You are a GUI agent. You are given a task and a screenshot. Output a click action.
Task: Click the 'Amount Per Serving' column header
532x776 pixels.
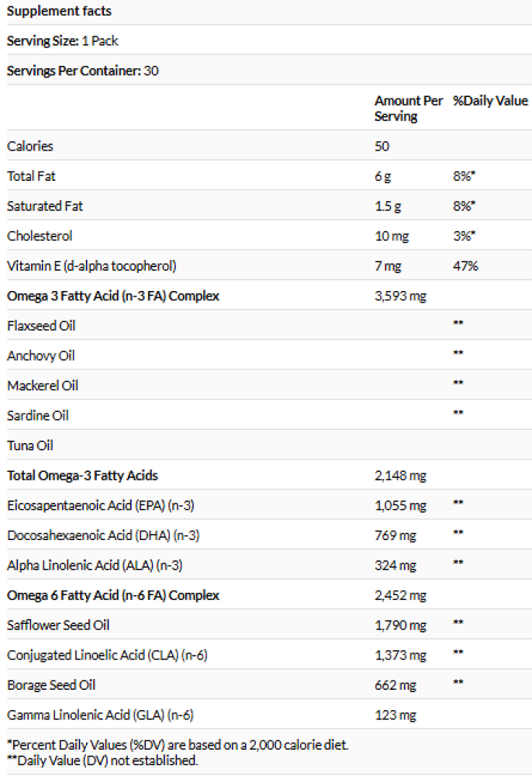(409, 109)
